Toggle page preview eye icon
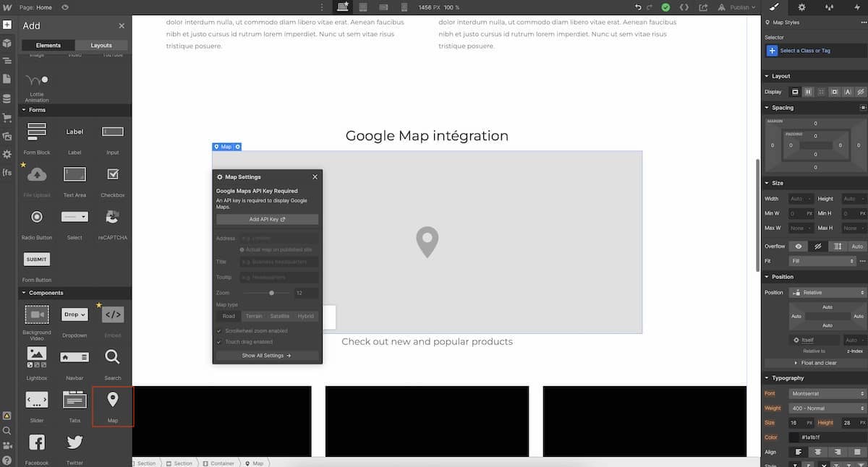 coord(65,7)
